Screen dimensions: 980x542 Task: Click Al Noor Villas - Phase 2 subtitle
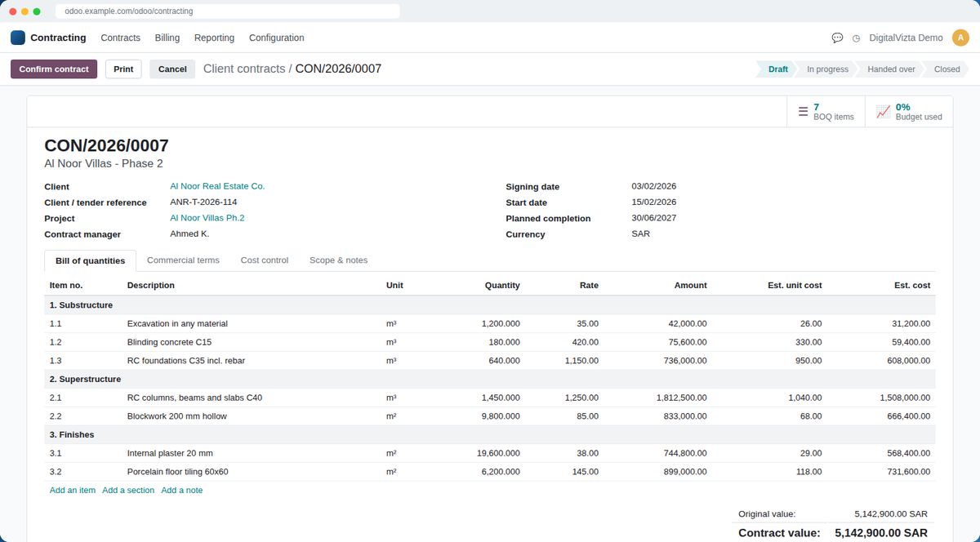[x=104, y=164]
